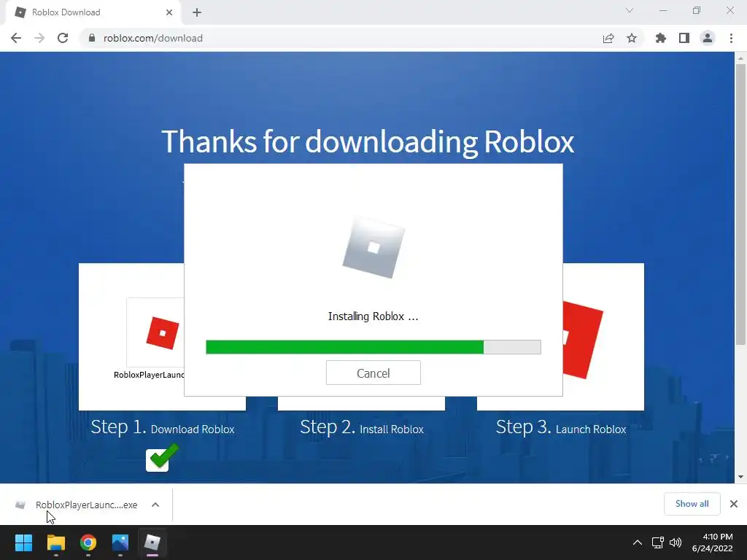Click the installation progress bar

click(x=373, y=347)
